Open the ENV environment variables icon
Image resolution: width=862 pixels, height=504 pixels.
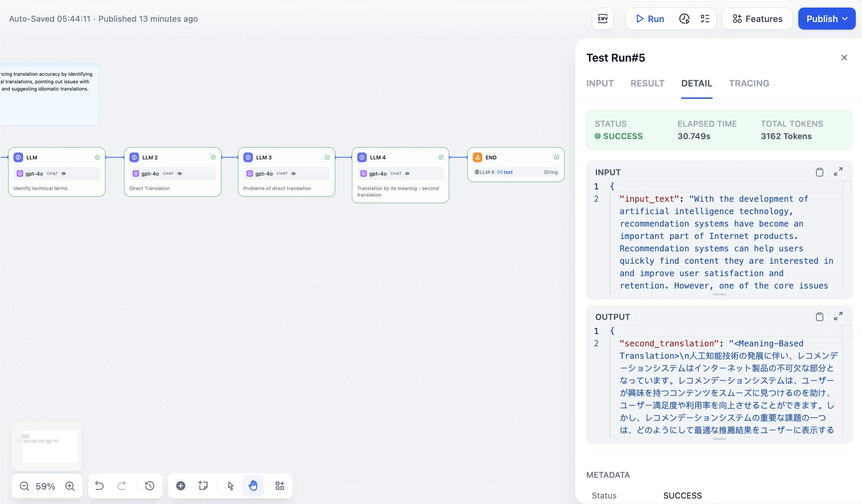pos(602,19)
